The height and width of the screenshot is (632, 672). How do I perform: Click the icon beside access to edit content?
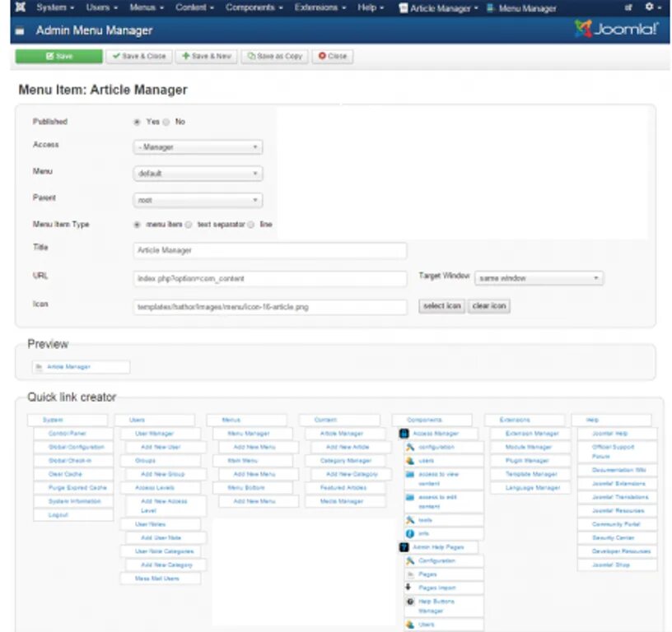coord(410,497)
